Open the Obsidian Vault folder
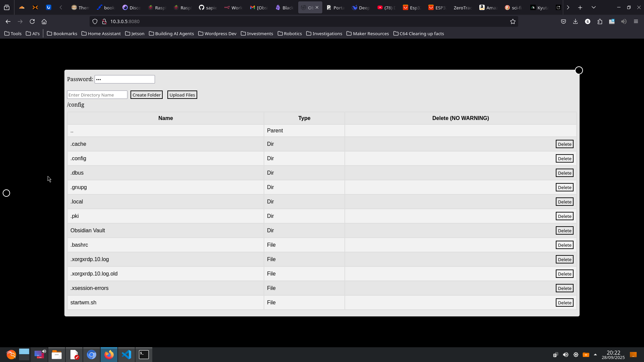The width and height of the screenshot is (644, 362). click(88, 231)
